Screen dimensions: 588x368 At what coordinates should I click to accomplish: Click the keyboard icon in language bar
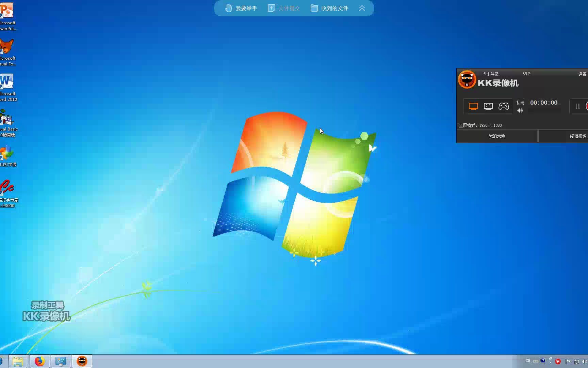point(536,361)
